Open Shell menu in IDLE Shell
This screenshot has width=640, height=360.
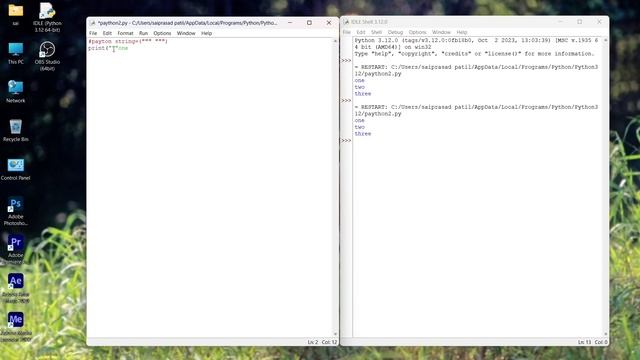(376, 32)
